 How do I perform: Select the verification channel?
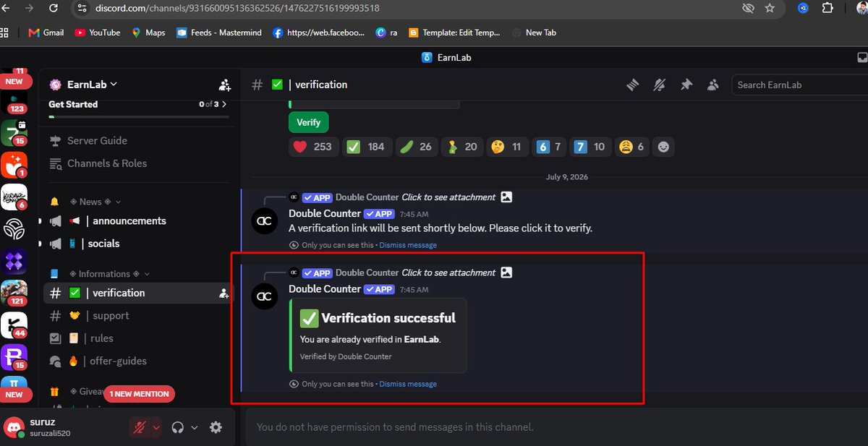click(x=137, y=293)
